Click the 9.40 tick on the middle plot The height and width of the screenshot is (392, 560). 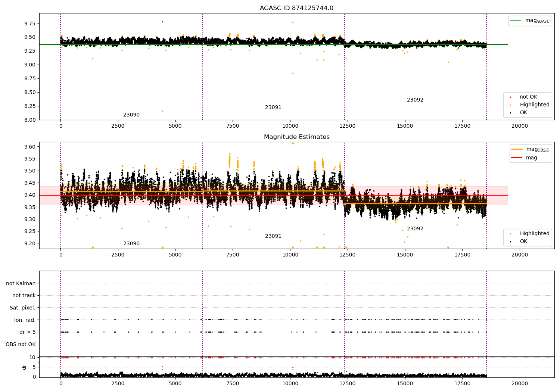pos(29,195)
